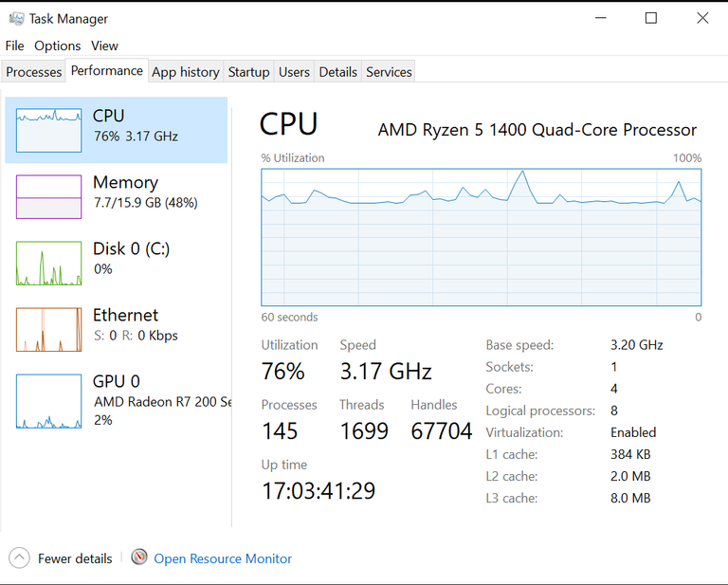Open Resource Monitor link
Image resolution: width=728 pixels, height=585 pixels.
tap(223, 558)
